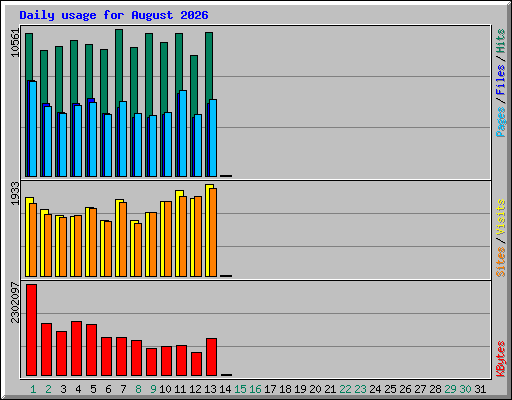Click the red KBytes bar for day 12
512x400 pixels.
(x=197, y=364)
